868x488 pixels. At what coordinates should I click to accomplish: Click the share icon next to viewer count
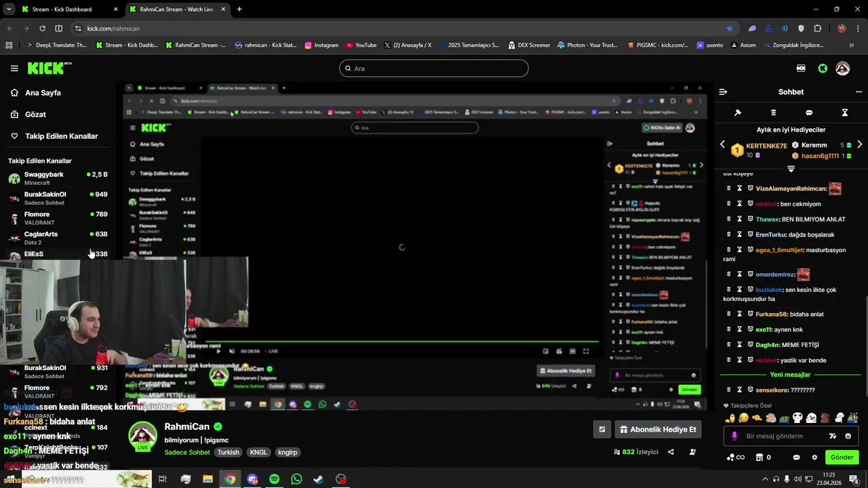pyautogui.click(x=671, y=452)
